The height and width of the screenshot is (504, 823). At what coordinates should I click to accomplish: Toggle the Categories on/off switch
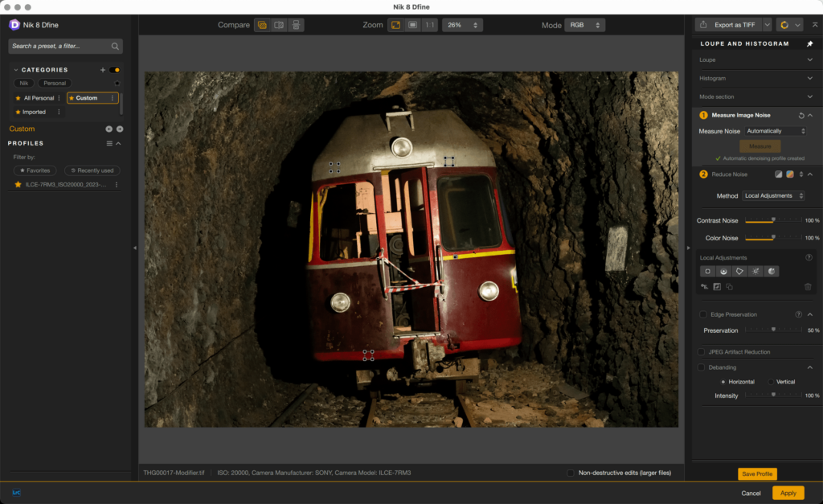[x=115, y=70]
